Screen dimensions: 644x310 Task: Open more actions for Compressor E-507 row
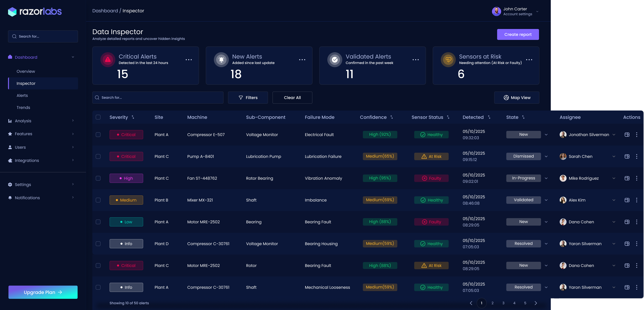coord(637,135)
